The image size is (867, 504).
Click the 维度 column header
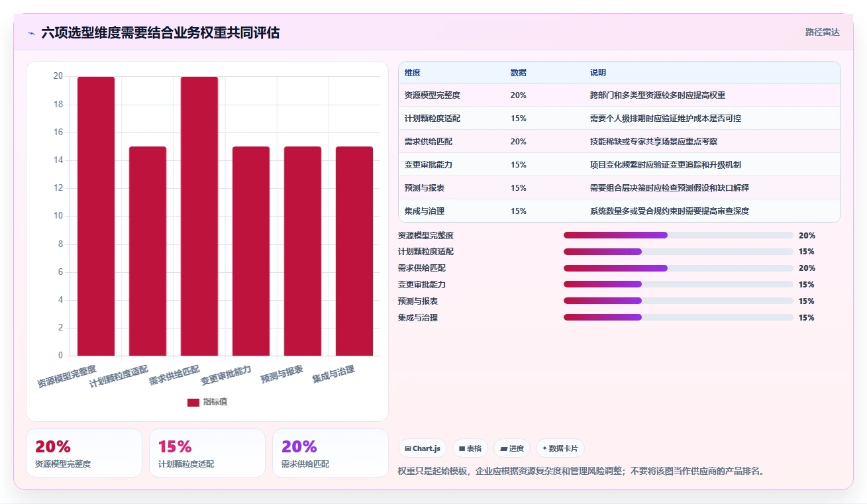point(413,73)
